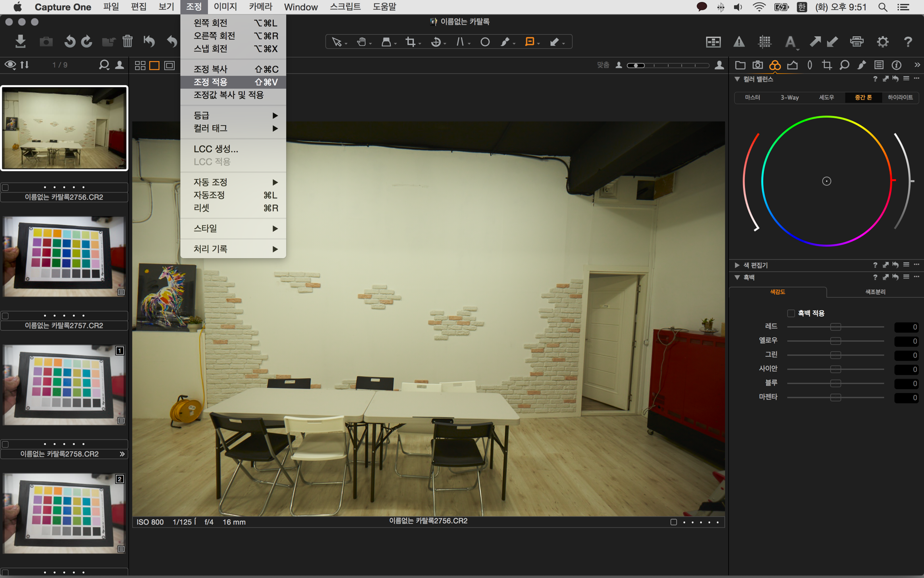Click the Import images arrow icon
The width and height of the screenshot is (924, 578).
(20, 41)
